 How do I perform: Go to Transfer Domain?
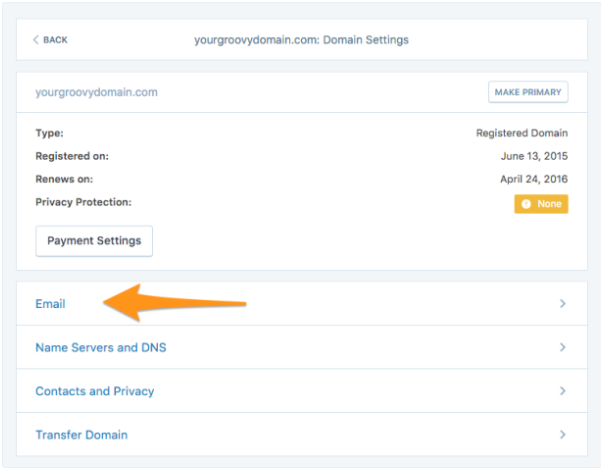[81, 435]
